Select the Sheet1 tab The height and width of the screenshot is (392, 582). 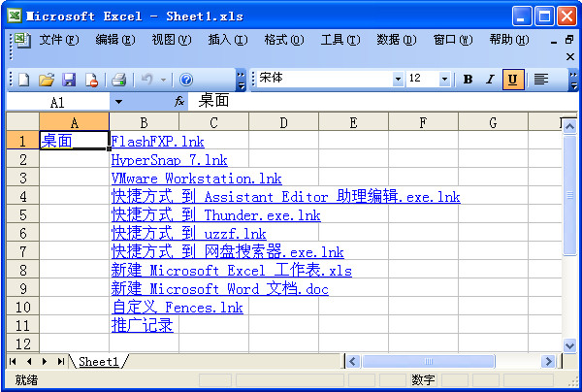(x=98, y=361)
